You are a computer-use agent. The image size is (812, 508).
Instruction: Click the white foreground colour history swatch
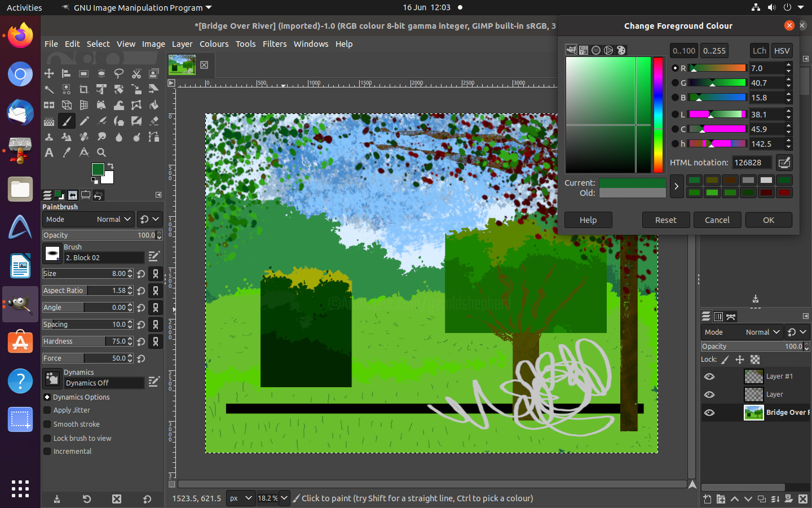pyautogui.click(x=766, y=180)
